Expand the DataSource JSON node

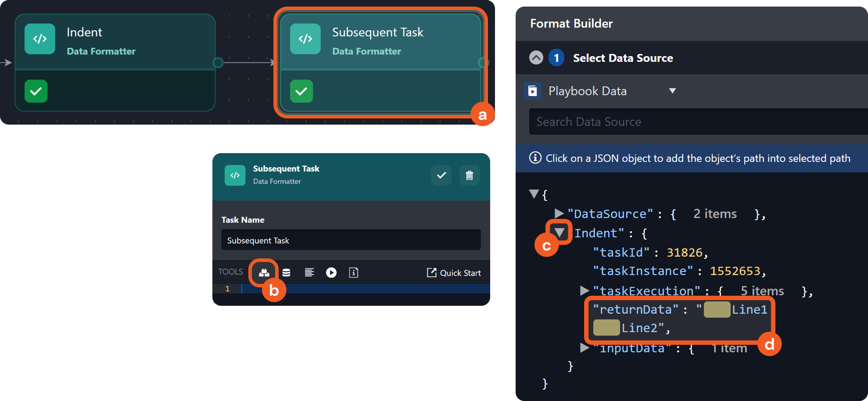pos(559,214)
